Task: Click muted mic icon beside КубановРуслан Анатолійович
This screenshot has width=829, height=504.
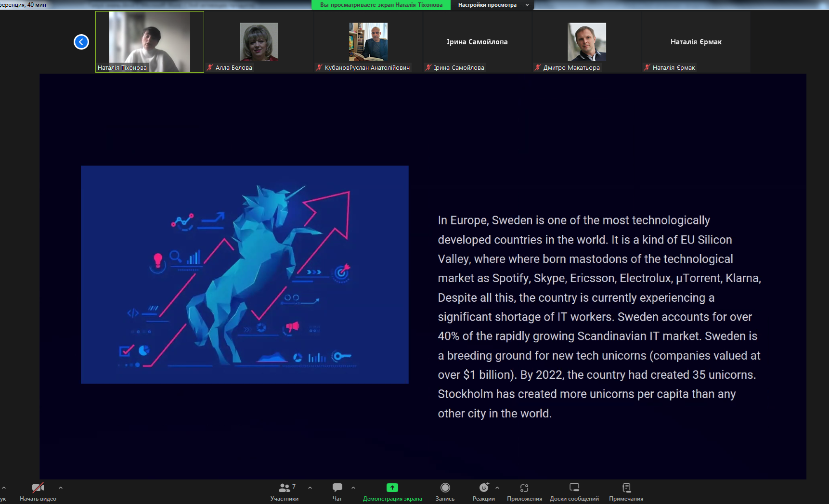Action: point(319,67)
